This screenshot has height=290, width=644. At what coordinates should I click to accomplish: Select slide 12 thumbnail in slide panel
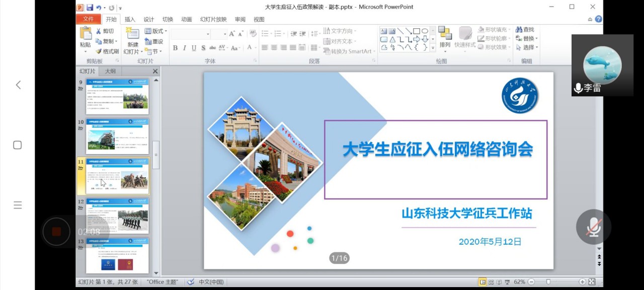118,215
